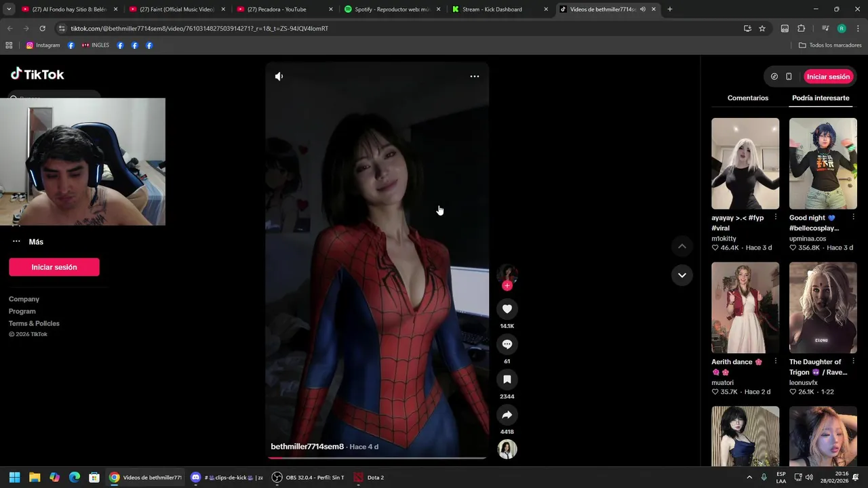The image size is (868, 488).
Task: Open the get-app phone icon
Action: 789,77
